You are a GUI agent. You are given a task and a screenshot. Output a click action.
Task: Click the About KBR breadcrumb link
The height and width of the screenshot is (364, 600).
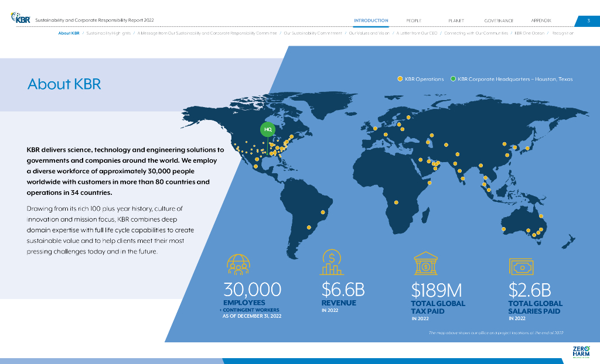point(69,33)
